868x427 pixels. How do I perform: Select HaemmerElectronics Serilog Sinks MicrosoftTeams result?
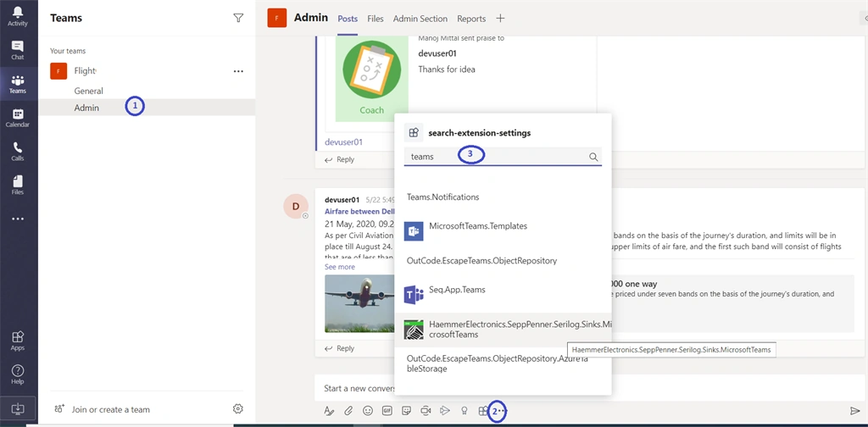point(504,329)
